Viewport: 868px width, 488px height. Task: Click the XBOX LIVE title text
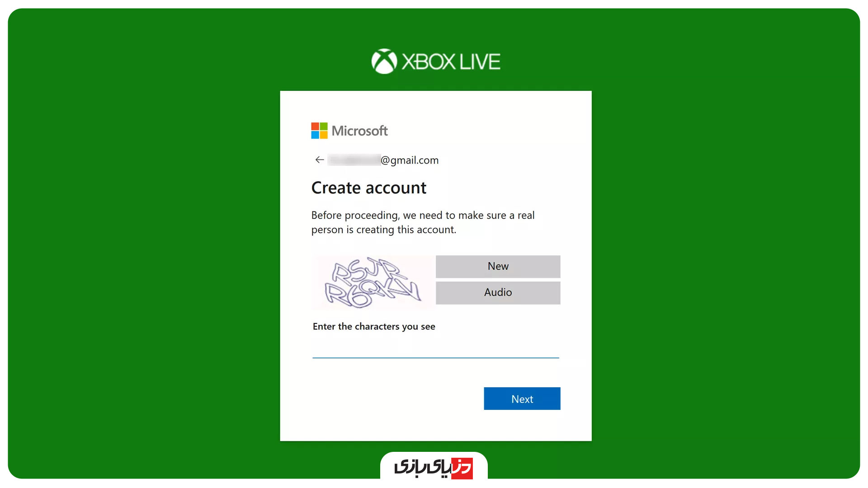click(x=451, y=61)
